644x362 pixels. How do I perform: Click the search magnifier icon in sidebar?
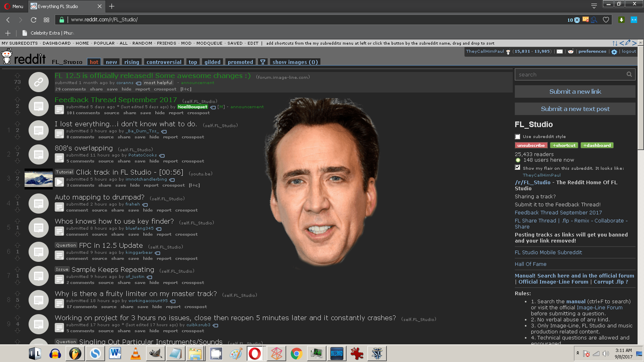click(629, 74)
